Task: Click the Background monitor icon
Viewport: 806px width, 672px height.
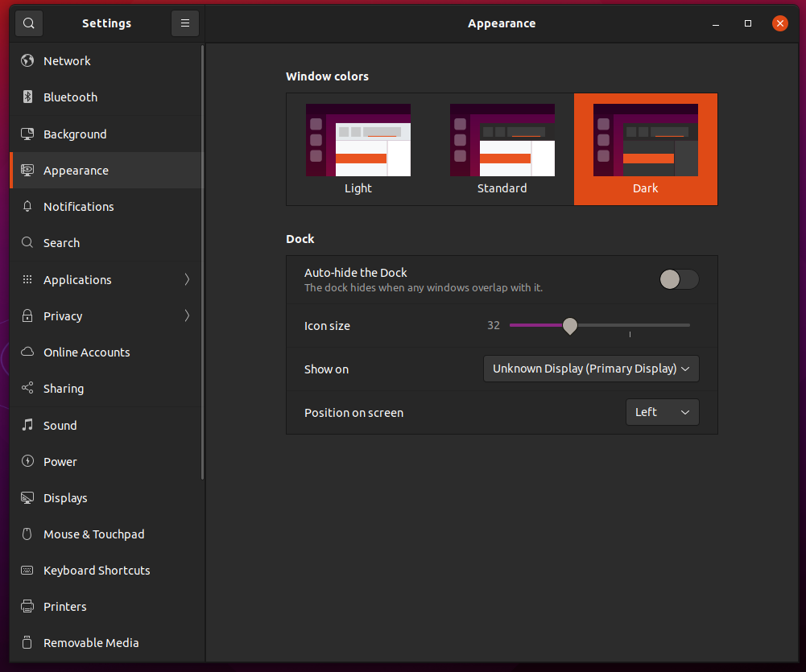Action: pyautogui.click(x=27, y=134)
